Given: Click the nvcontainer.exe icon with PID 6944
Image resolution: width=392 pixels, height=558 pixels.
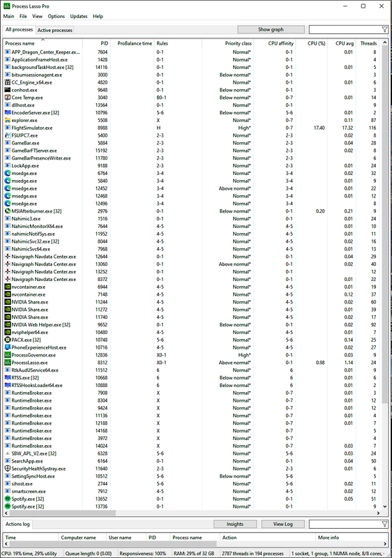Looking at the screenshot, I should [8, 287].
